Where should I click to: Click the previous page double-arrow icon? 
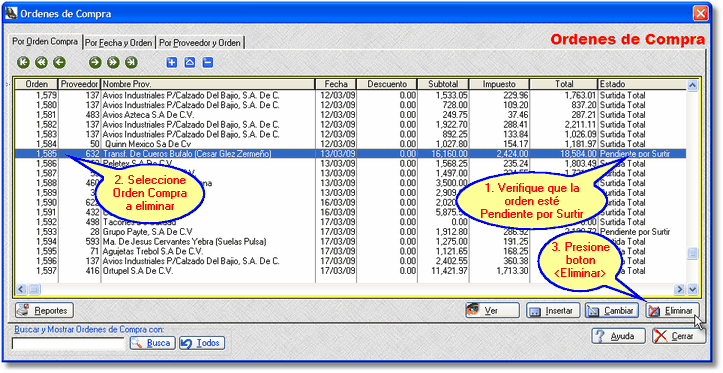(41, 62)
